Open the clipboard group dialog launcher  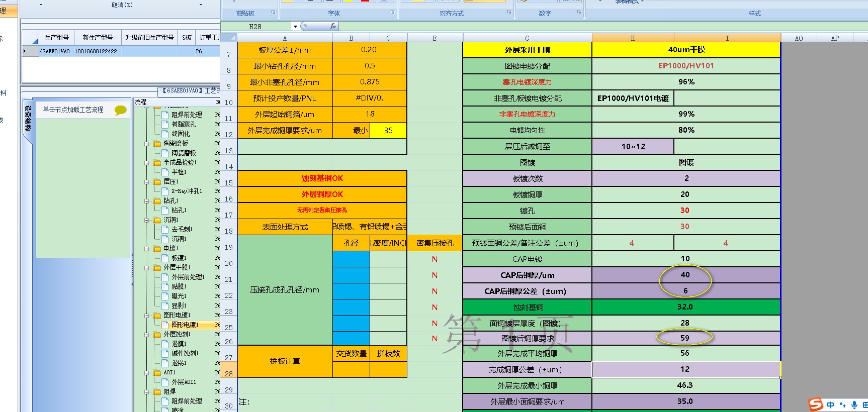click(x=274, y=12)
